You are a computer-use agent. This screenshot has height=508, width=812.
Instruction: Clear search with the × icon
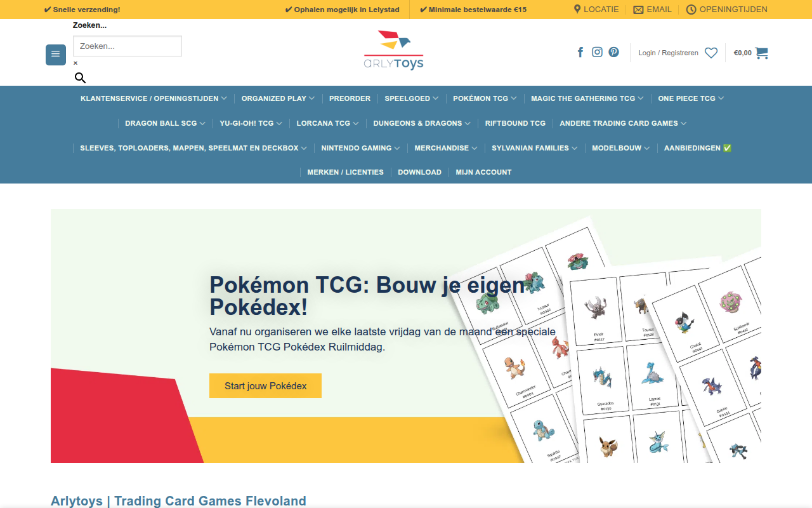(x=75, y=63)
